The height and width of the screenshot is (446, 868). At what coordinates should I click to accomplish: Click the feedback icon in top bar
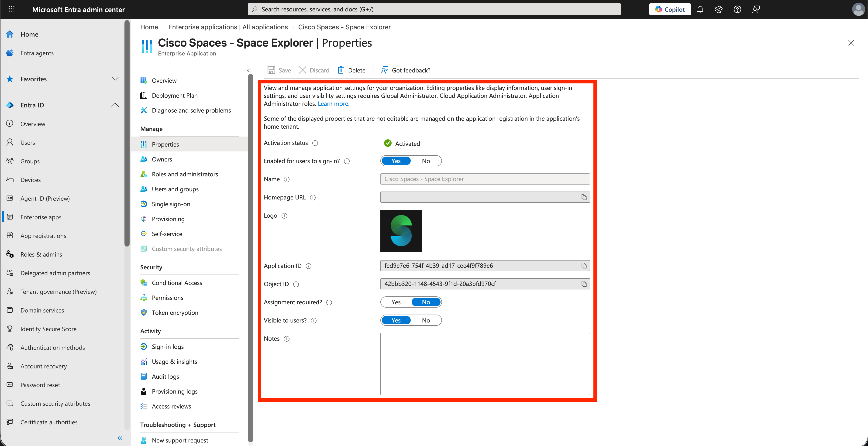pos(756,9)
